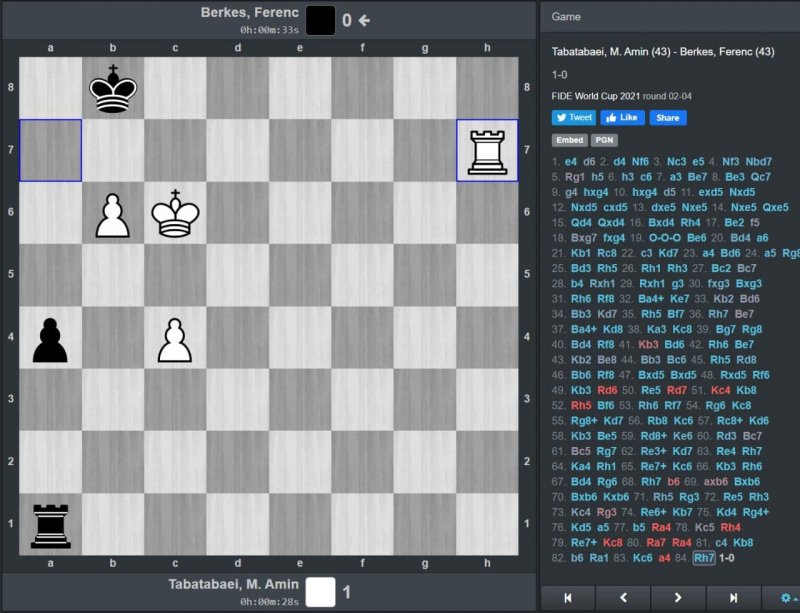Screen dimensions: 800x613
Task: Click the Facebook Like button
Action: pyautogui.click(x=622, y=117)
